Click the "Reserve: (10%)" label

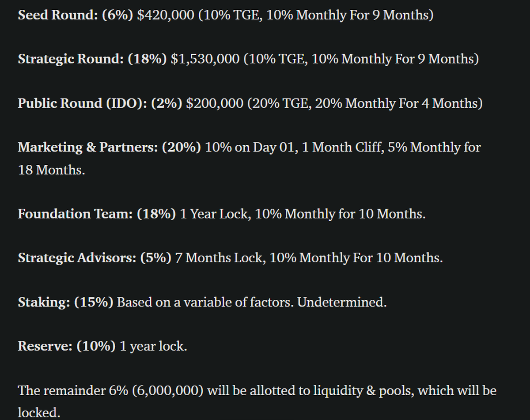point(67,347)
